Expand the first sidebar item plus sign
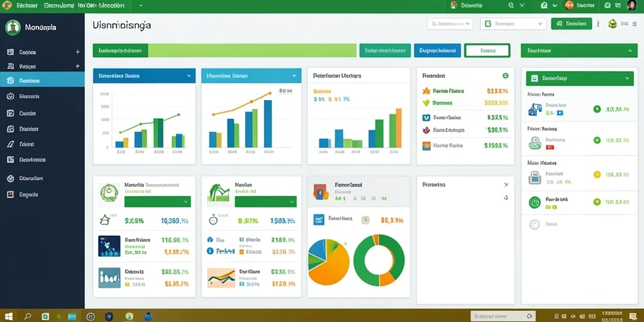Screen dimensions: 644x322 pos(77,52)
